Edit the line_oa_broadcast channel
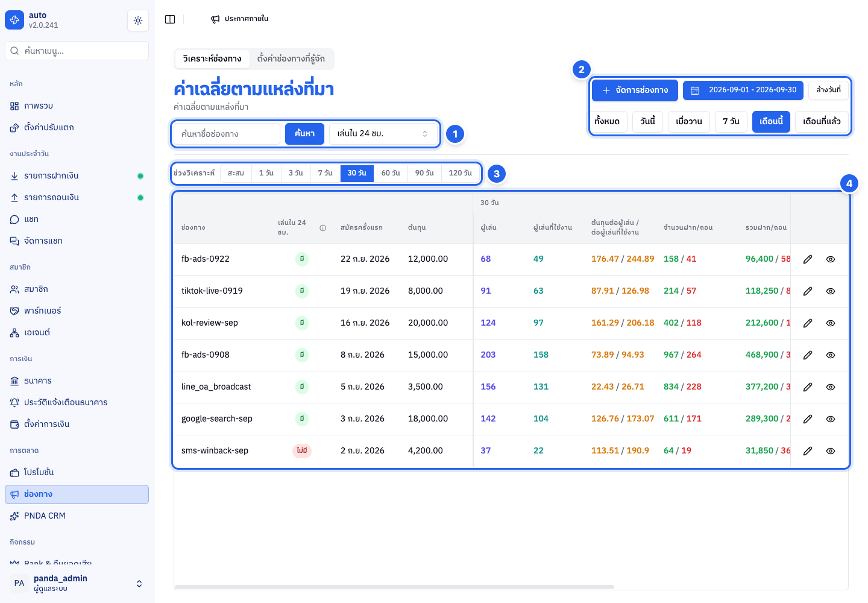Viewport: 868px width, 603px height. point(808,387)
